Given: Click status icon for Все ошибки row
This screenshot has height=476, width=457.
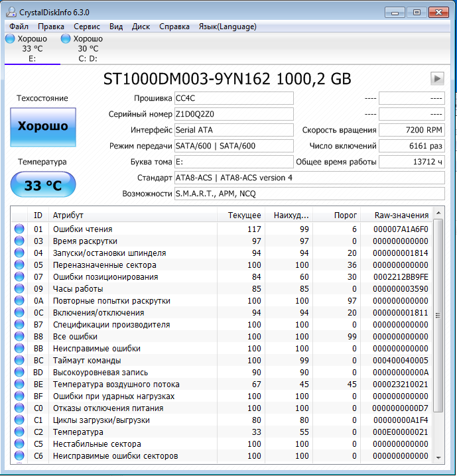Looking at the screenshot, I should pyautogui.click(x=19, y=336).
